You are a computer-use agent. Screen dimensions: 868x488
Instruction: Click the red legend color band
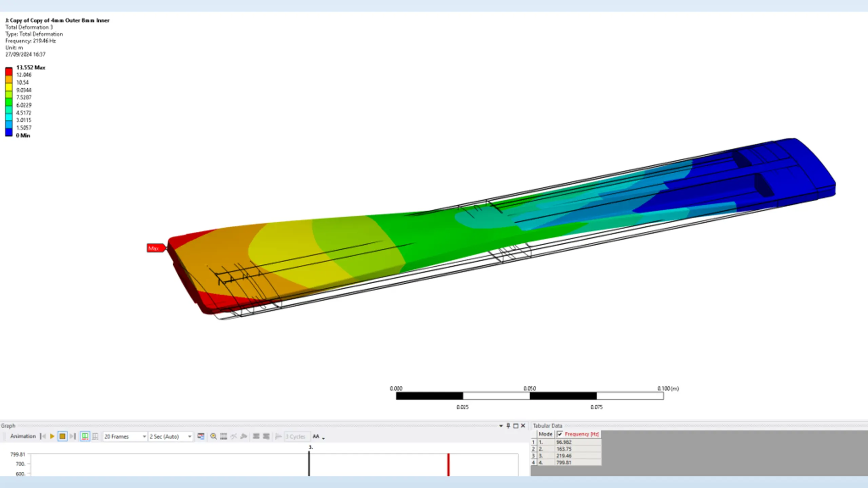9,72
